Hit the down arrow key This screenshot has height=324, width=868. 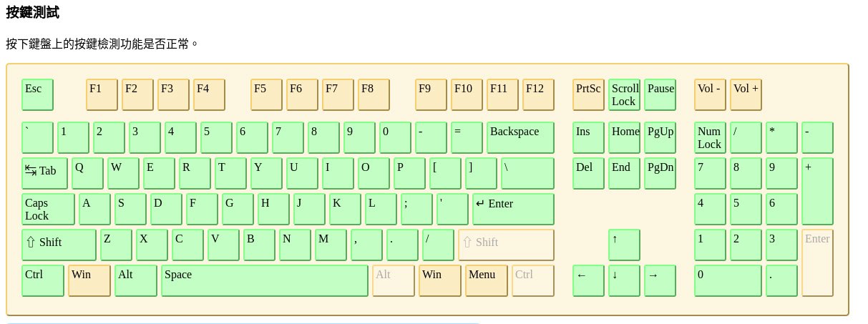tap(624, 280)
